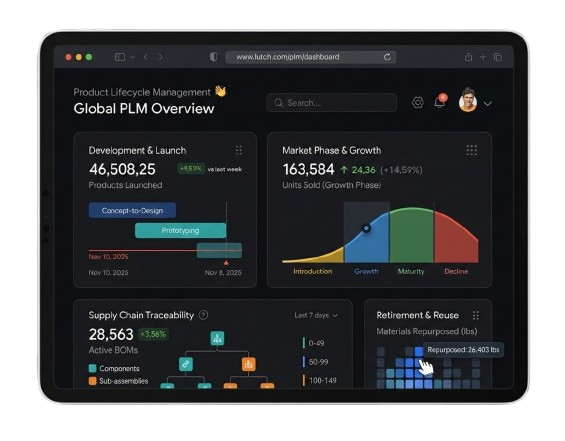
Task: Click the address bar URL field
Action: click(311, 57)
